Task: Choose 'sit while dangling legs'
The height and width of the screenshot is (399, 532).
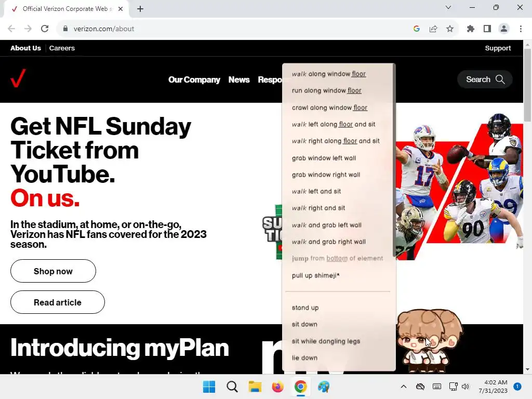Action: pyautogui.click(x=326, y=341)
